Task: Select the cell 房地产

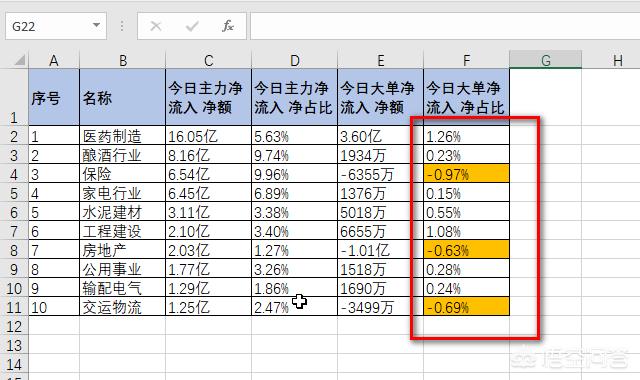Action: click(122, 250)
